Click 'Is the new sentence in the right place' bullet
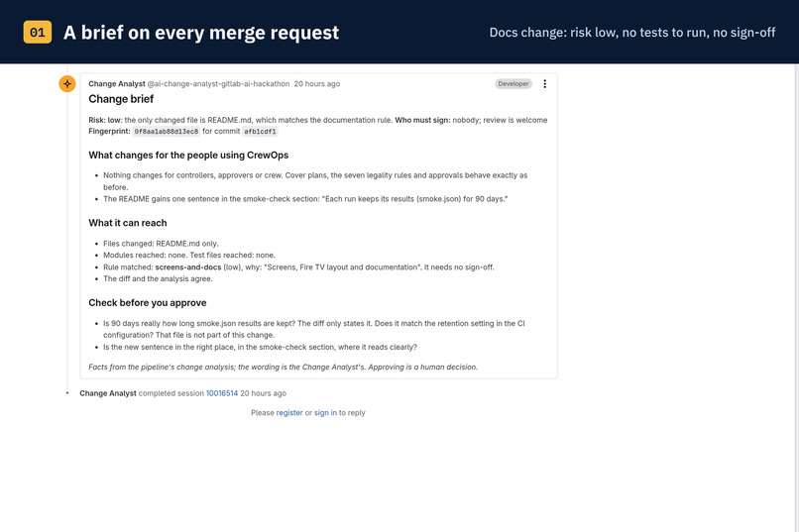The width and height of the screenshot is (799, 532). point(260,347)
